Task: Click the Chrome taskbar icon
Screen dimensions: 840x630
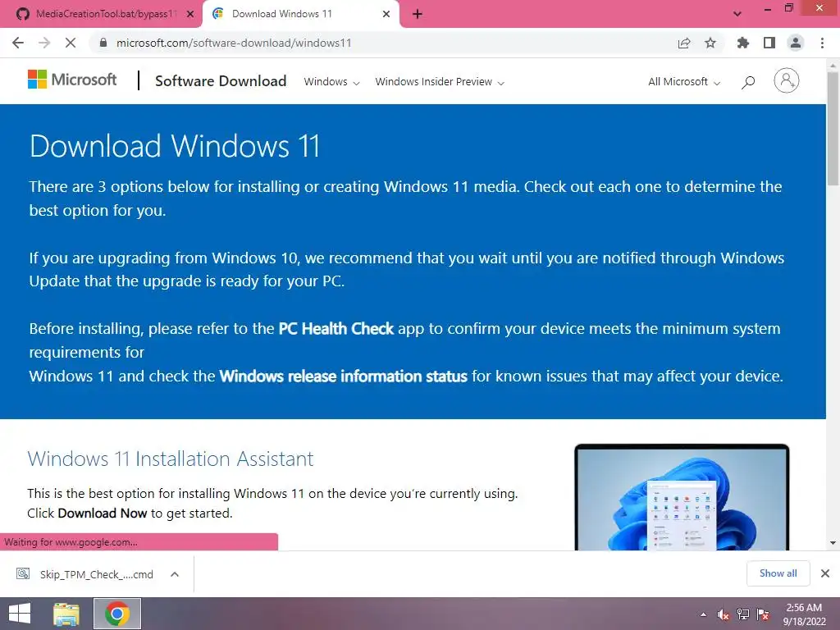Action: [x=117, y=614]
